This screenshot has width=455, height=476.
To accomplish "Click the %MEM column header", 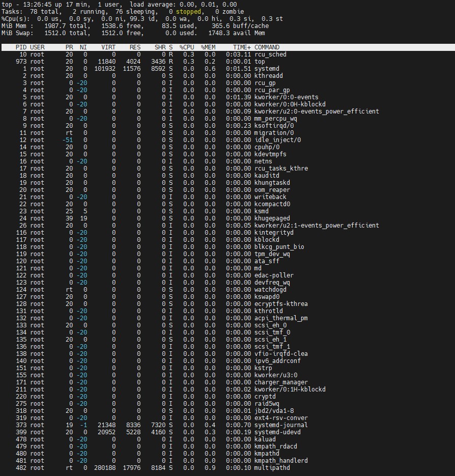I will tap(208, 47).
